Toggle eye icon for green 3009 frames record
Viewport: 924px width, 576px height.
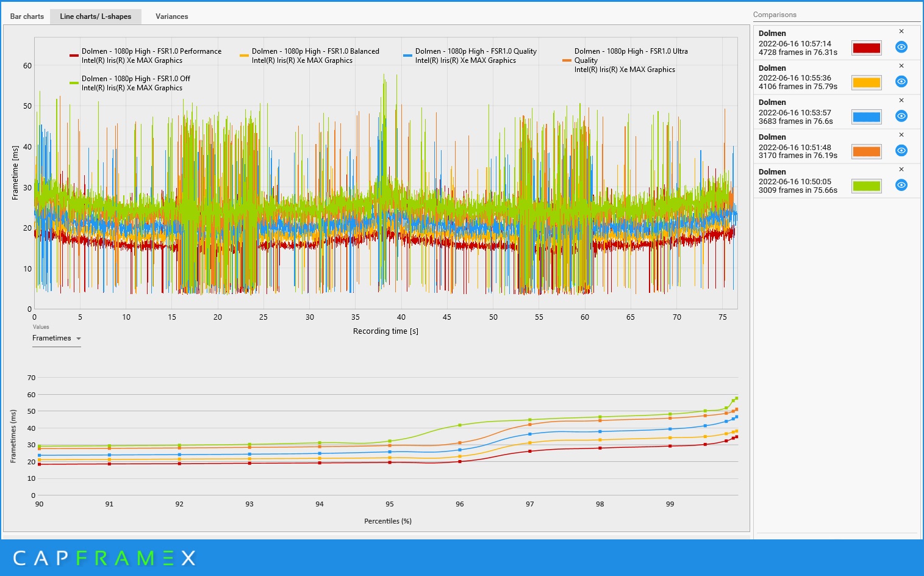point(901,185)
